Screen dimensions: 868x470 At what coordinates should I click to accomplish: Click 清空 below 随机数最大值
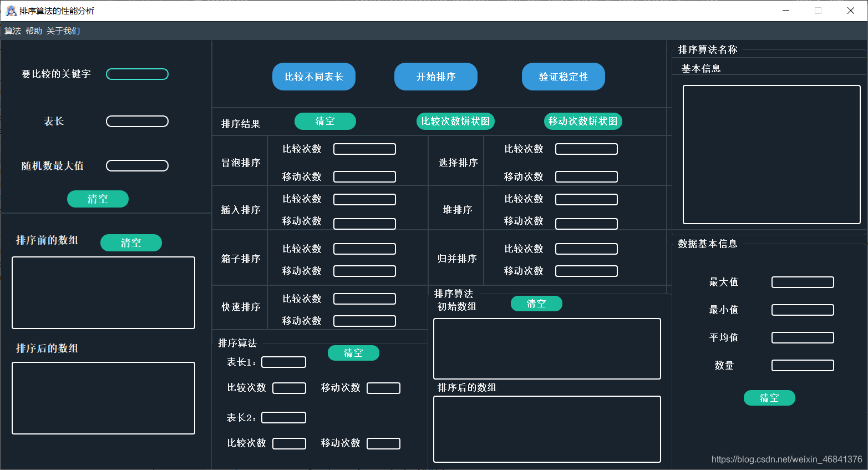pyautogui.click(x=98, y=199)
